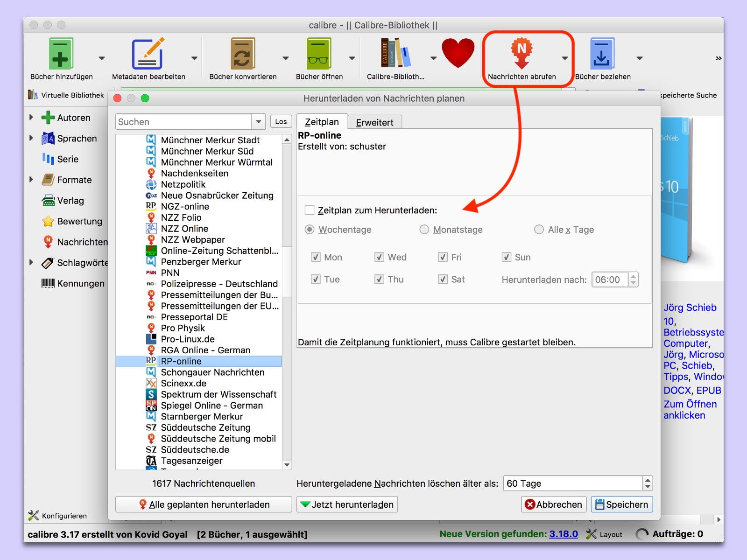Select the Autoren green plus icon
Image resolution: width=747 pixels, height=560 pixels.
click(48, 118)
